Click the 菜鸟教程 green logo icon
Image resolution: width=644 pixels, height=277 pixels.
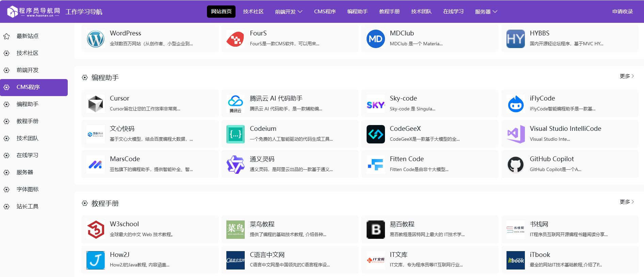click(236, 230)
